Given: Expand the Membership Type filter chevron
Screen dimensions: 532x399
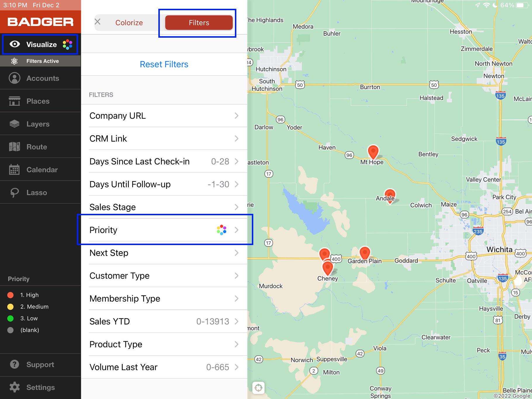Looking at the screenshot, I should pos(237,299).
